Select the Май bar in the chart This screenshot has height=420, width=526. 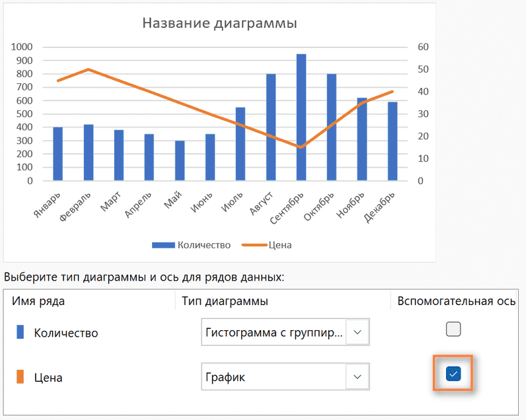coord(180,160)
